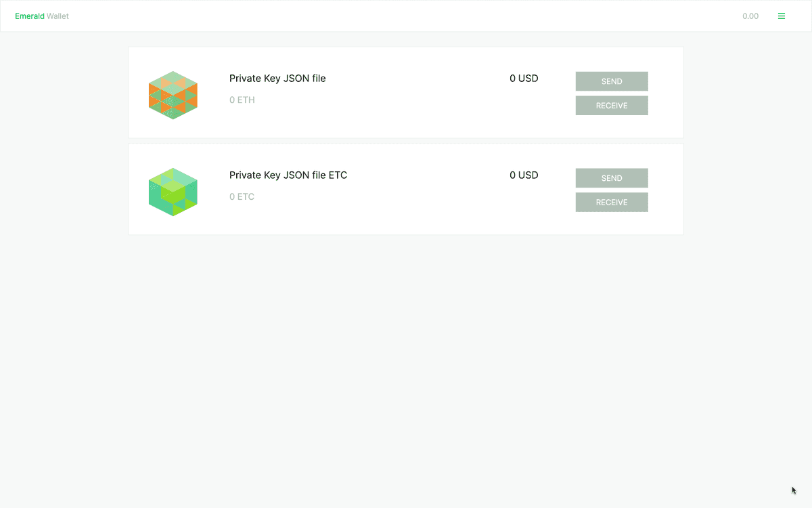Click RECEIVE on the ETH account

tap(611, 105)
